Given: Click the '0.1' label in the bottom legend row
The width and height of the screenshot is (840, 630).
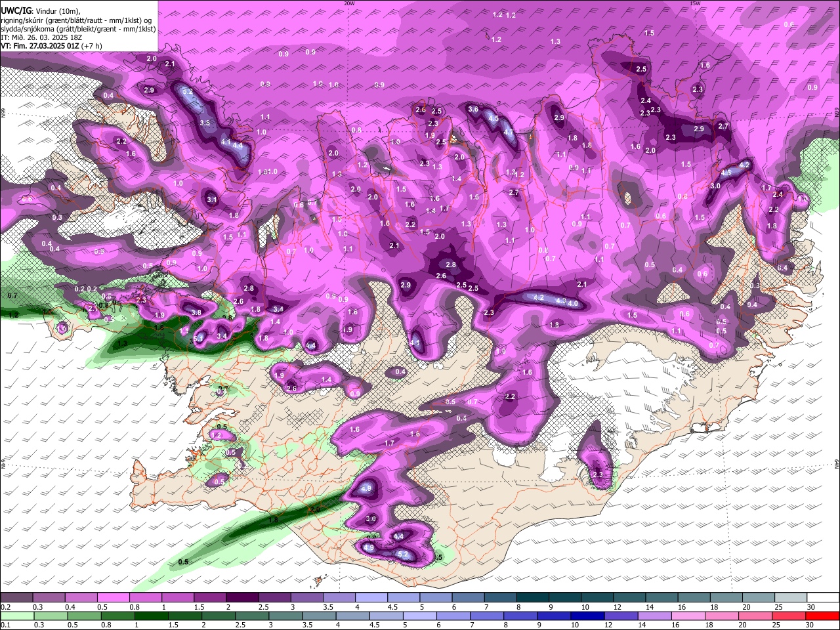Looking at the screenshot, I should pos(5,625).
